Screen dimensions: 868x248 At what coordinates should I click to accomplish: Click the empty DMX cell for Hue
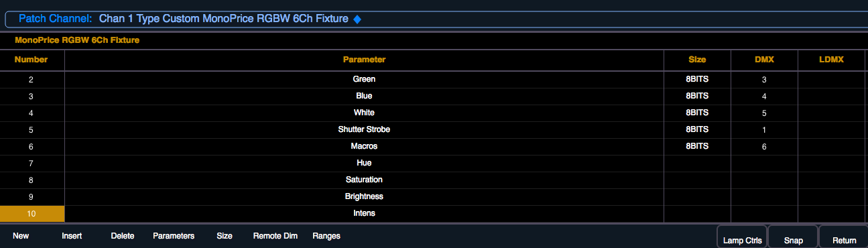(764, 163)
